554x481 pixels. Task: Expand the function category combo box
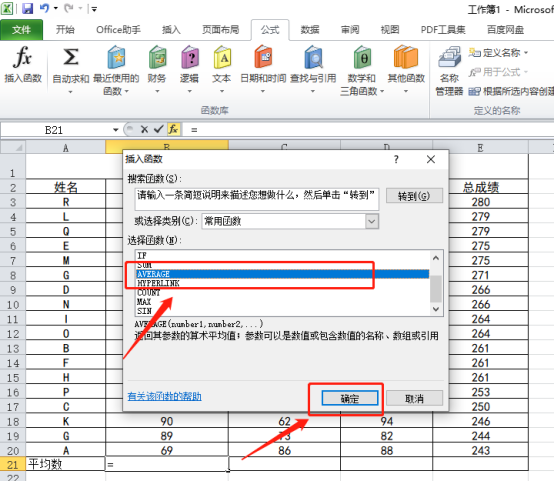(x=371, y=222)
